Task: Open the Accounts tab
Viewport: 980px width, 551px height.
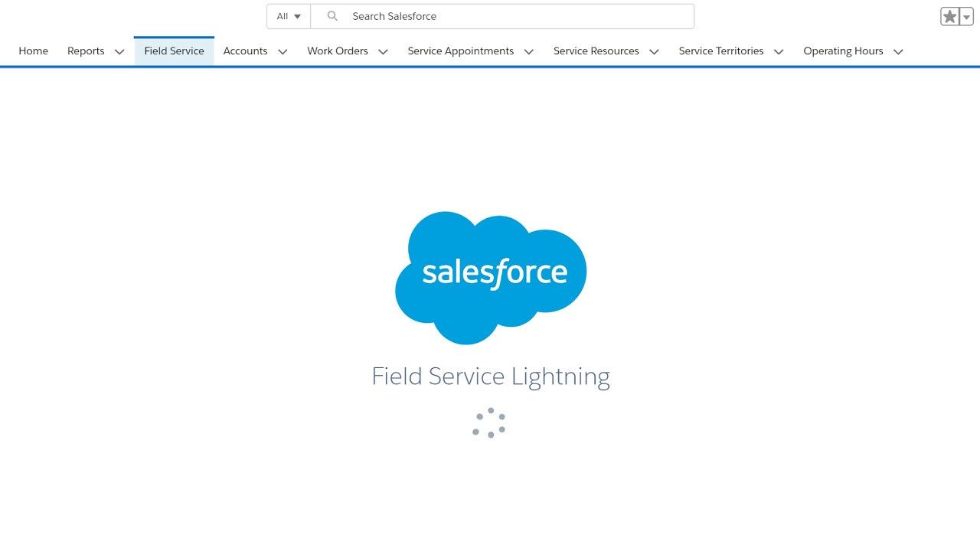Action: click(x=246, y=51)
